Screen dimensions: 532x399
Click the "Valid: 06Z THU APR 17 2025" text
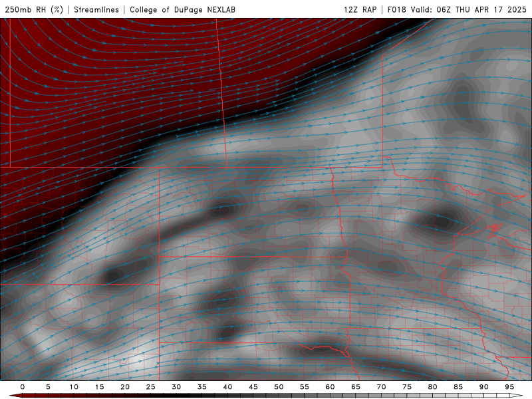pos(469,9)
